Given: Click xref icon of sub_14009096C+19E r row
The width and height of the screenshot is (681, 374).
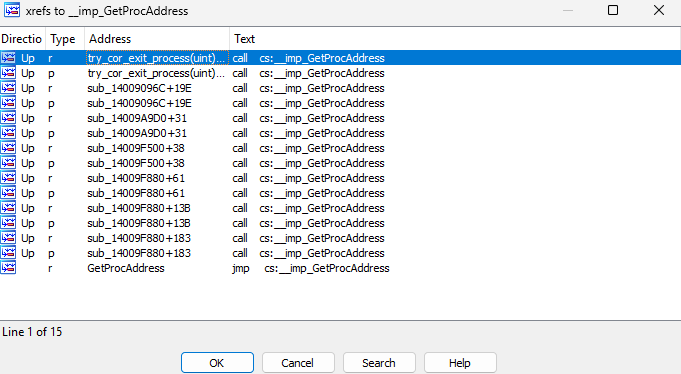Looking at the screenshot, I should pyautogui.click(x=8, y=88).
